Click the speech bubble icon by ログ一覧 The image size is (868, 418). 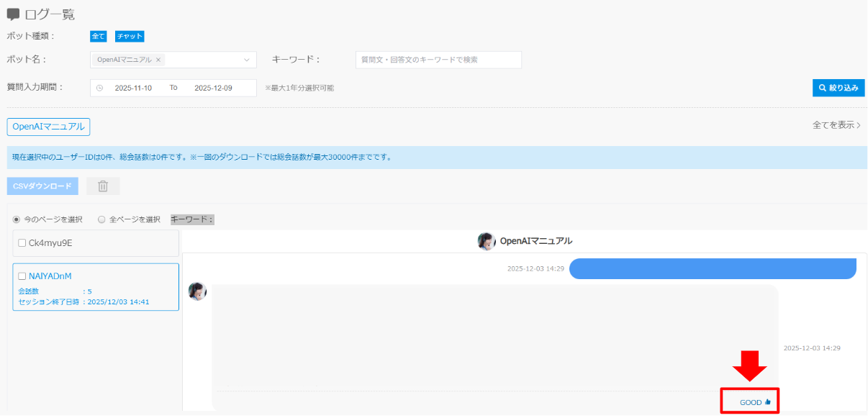tap(13, 14)
